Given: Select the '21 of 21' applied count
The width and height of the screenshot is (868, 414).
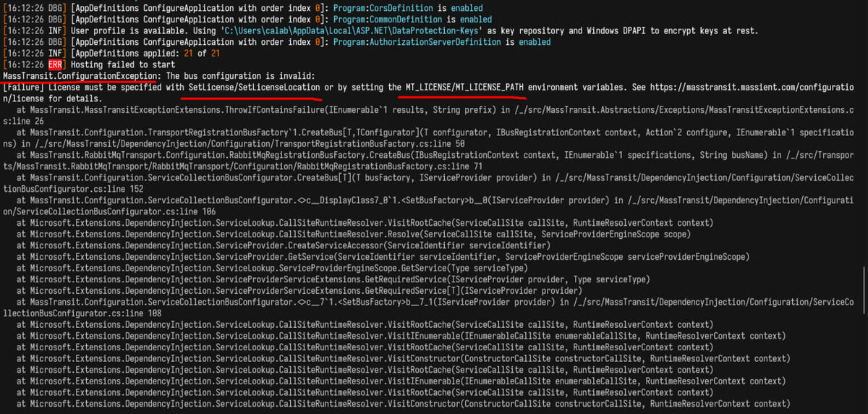Looking at the screenshot, I should [x=201, y=54].
